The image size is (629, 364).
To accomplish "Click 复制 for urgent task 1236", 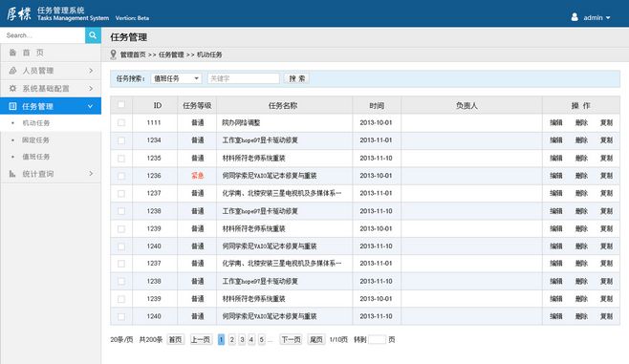I will pyautogui.click(x=606, y=176).
